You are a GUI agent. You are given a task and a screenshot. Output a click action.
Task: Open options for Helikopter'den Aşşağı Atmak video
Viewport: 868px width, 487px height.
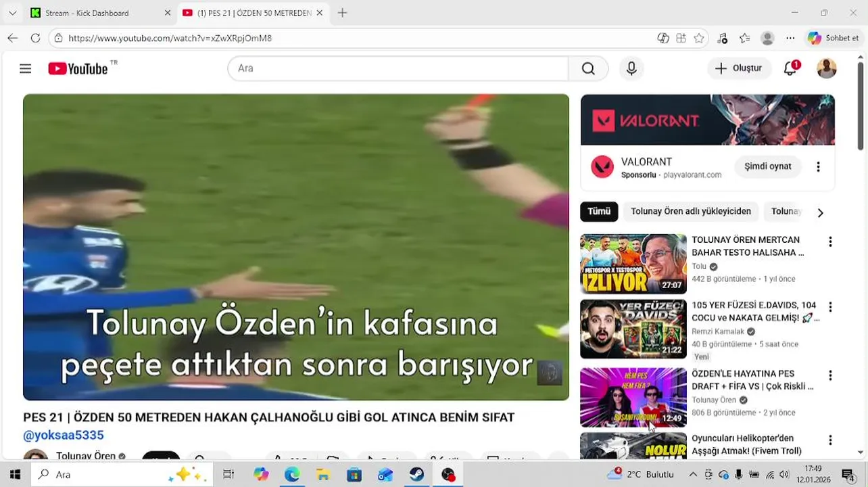coord(830,441)
